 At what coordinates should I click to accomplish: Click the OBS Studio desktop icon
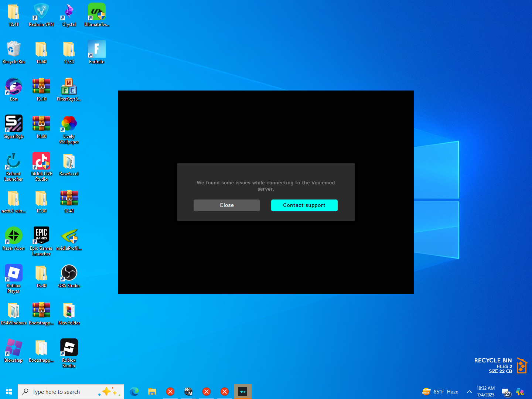pos(69,273)
